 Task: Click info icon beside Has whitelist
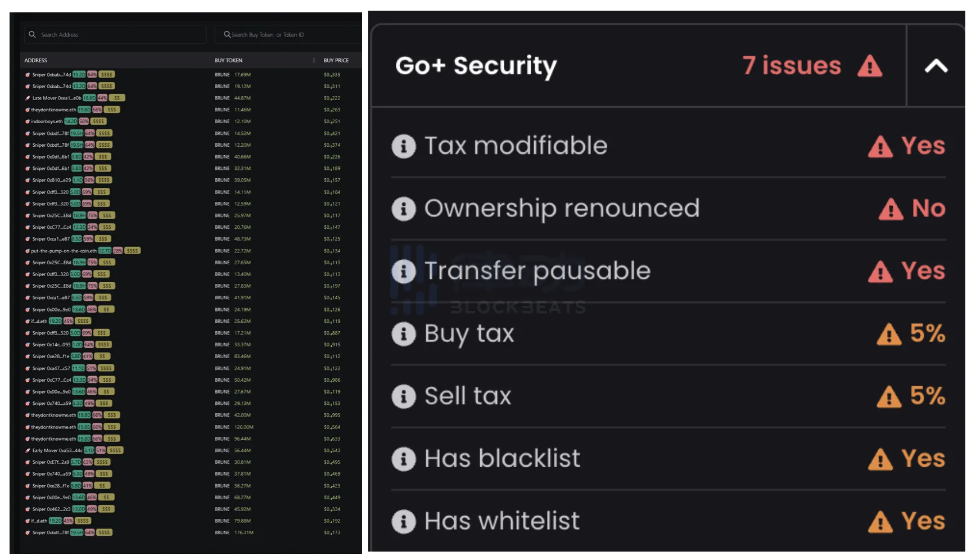tap(403, 521)
